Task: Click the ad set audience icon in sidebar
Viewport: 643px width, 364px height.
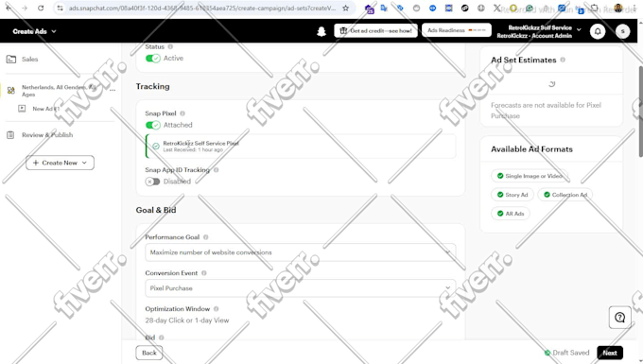Action: pyautogui.click(x=11, y=90)
